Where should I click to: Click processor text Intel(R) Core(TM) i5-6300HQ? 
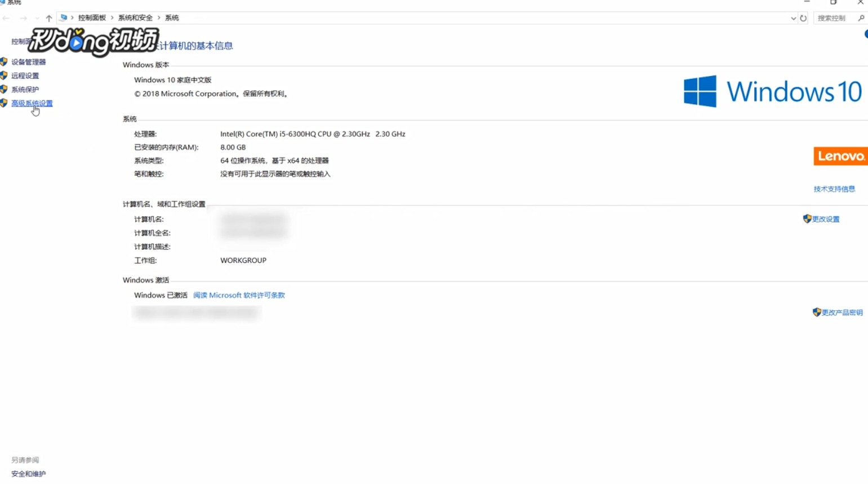[313, 134]
